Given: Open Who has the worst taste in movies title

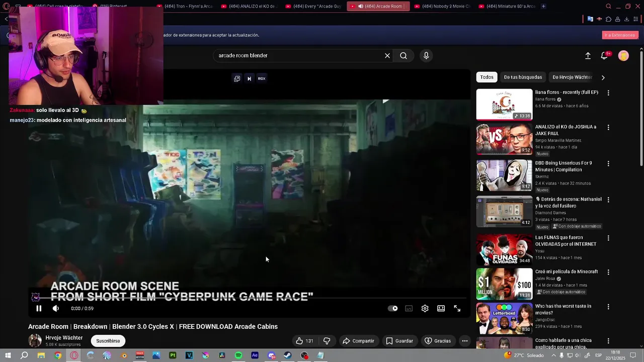Looking at the screenshot, I should (x=563, y=310).
